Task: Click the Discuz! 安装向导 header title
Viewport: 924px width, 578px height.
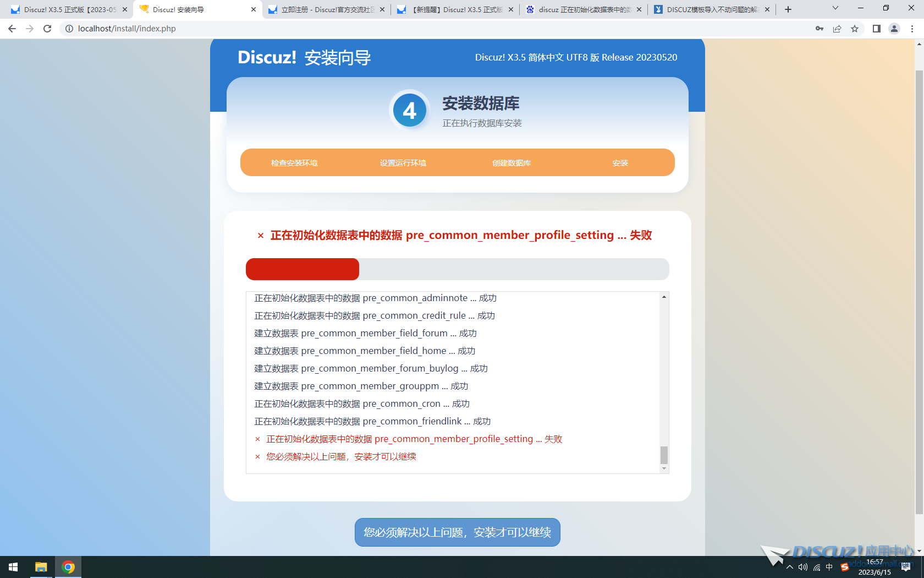Action: click(304, 57)
